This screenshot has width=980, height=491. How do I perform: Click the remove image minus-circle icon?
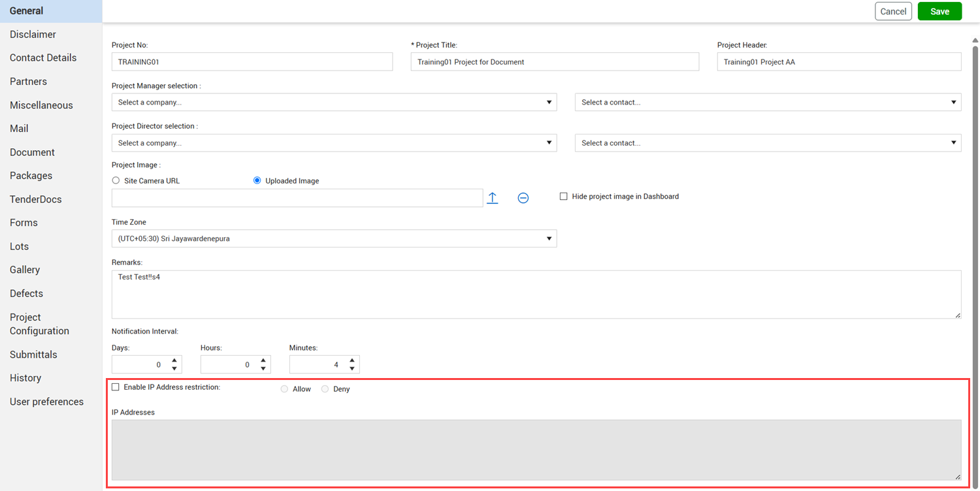[523, 198]
